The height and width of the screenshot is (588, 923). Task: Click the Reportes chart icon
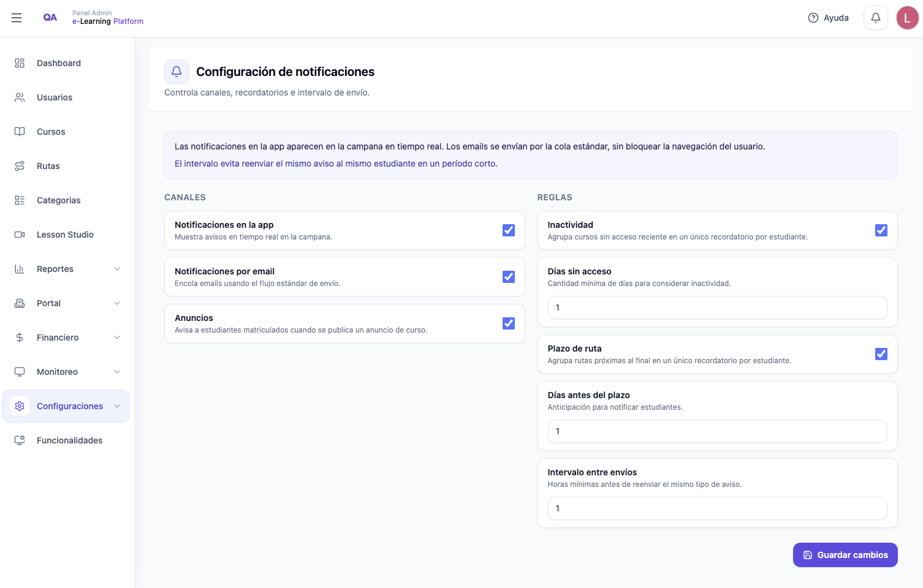tap(20, 269)
